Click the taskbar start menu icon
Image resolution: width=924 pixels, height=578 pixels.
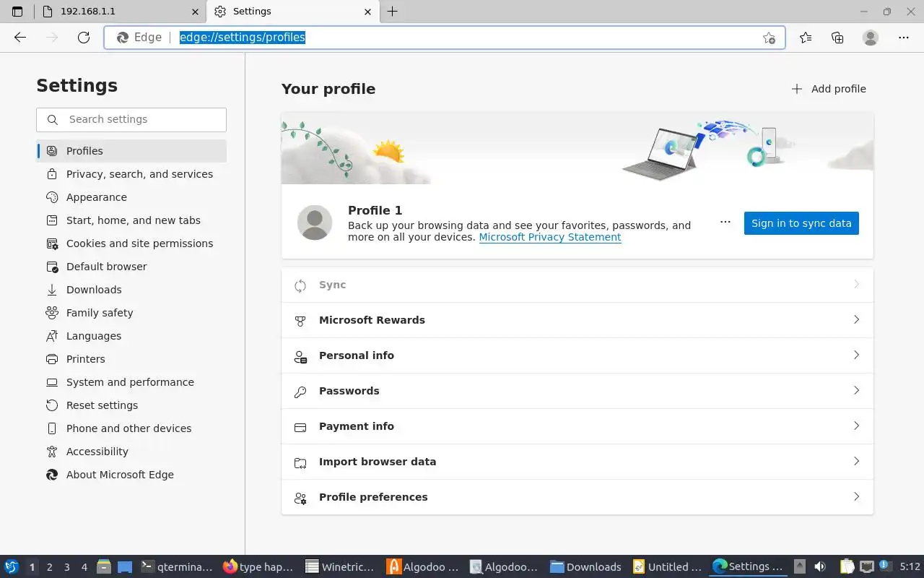pyautogui.click(x=12, y=567)
